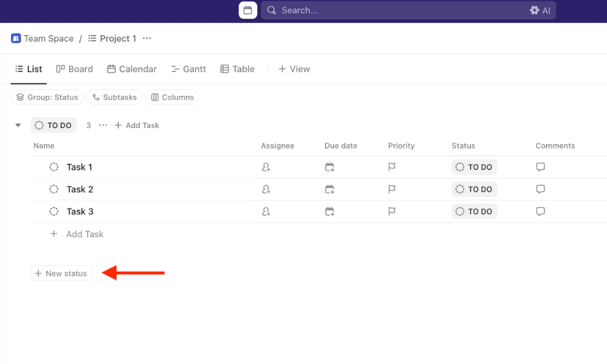Open Project 1 breadcrumb
Screen dimensions: 607x364
coord(112,38)
